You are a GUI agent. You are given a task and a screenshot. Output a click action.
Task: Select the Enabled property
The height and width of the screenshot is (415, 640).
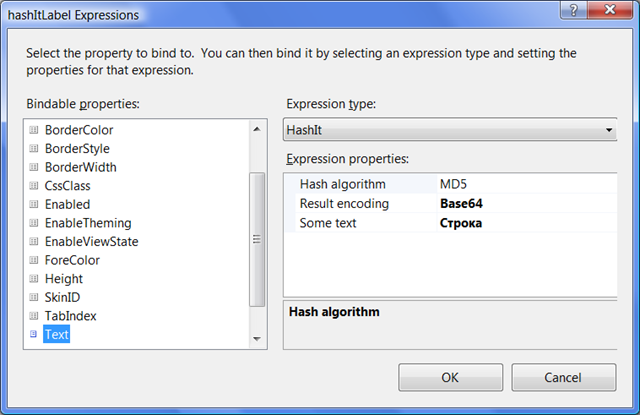pos(67,204)
